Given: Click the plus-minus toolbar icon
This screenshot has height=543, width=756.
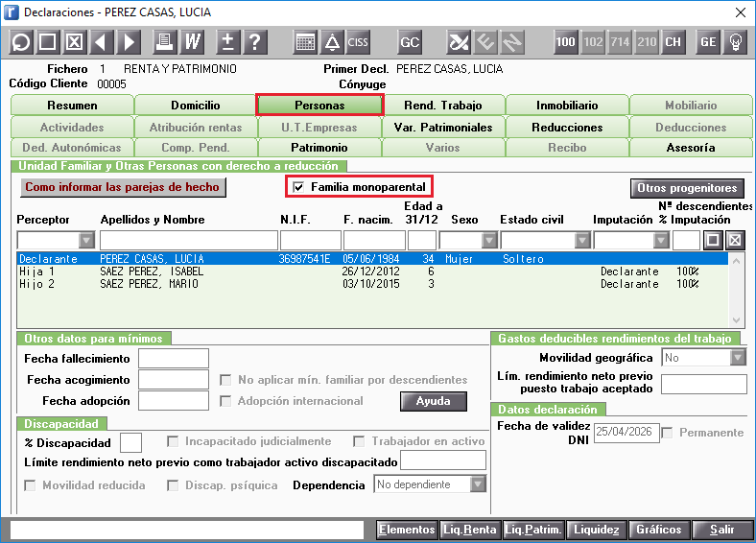Looking at the screenshot, I should (x=228, y=42).
